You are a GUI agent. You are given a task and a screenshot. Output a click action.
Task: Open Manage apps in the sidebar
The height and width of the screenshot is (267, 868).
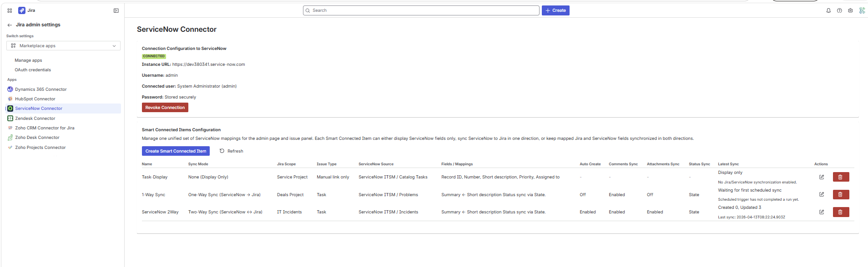point(28,60)
